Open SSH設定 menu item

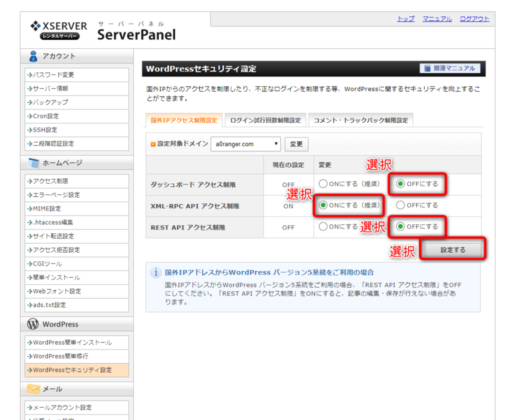[x=76, y=129]
